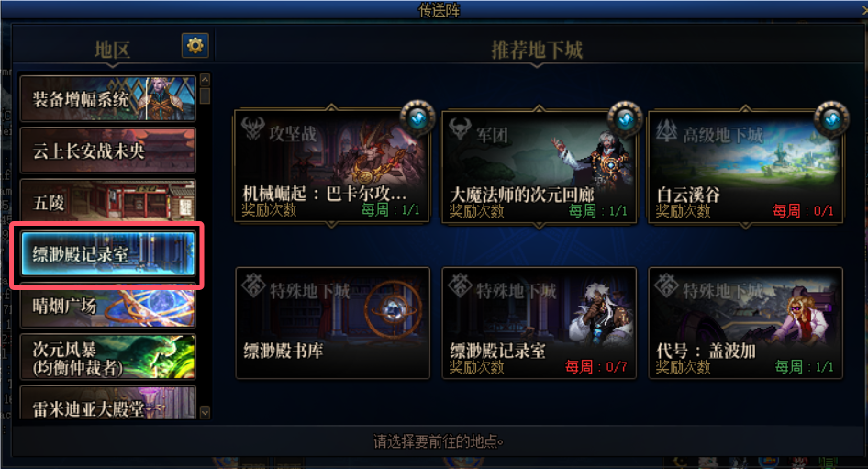This screenshot has width=868, height=469.
Task: Click the blue badge on 白云溪谷 card
Action: pos(831,118)
